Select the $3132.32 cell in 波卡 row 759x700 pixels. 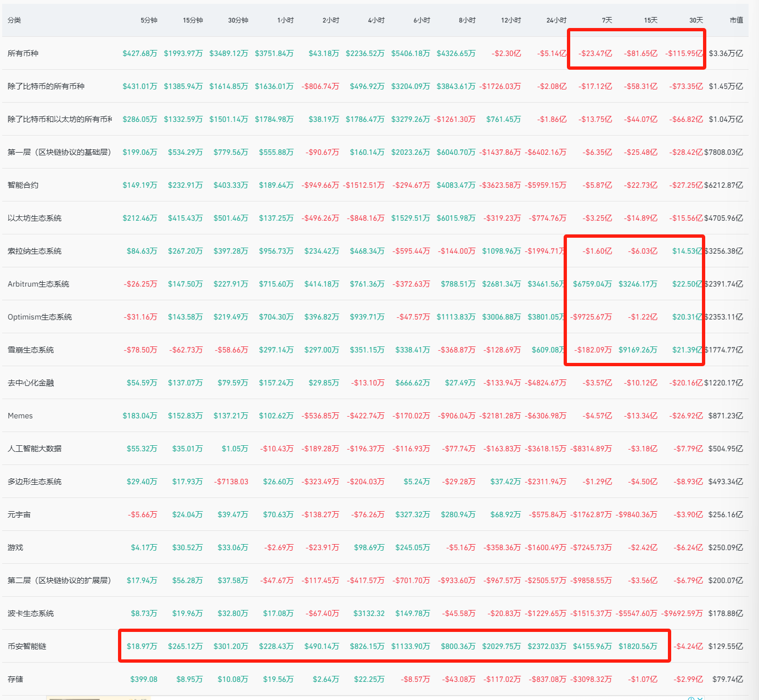coord(369,613)
